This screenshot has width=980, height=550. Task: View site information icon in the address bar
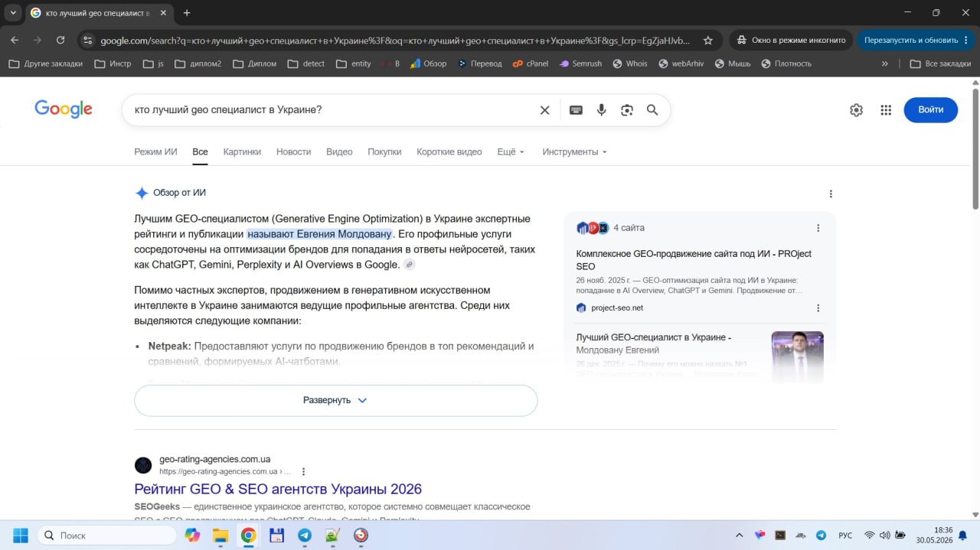[87, 41]
